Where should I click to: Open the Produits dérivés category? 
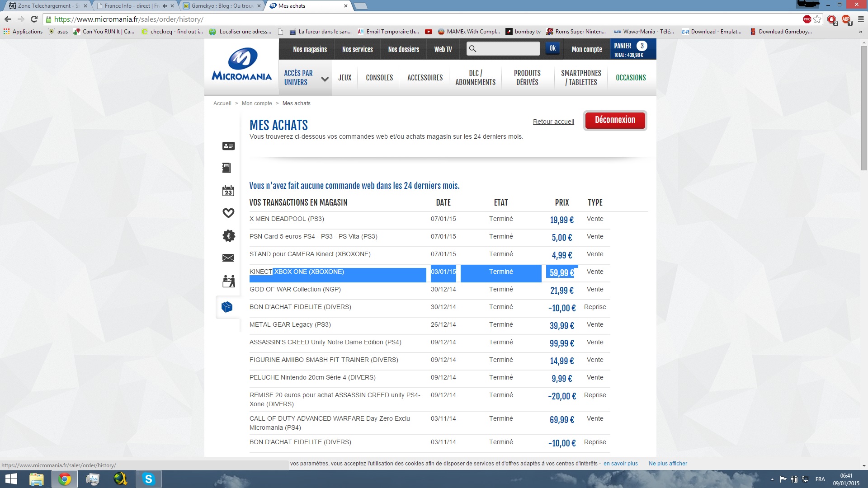[x=527, y=78]
